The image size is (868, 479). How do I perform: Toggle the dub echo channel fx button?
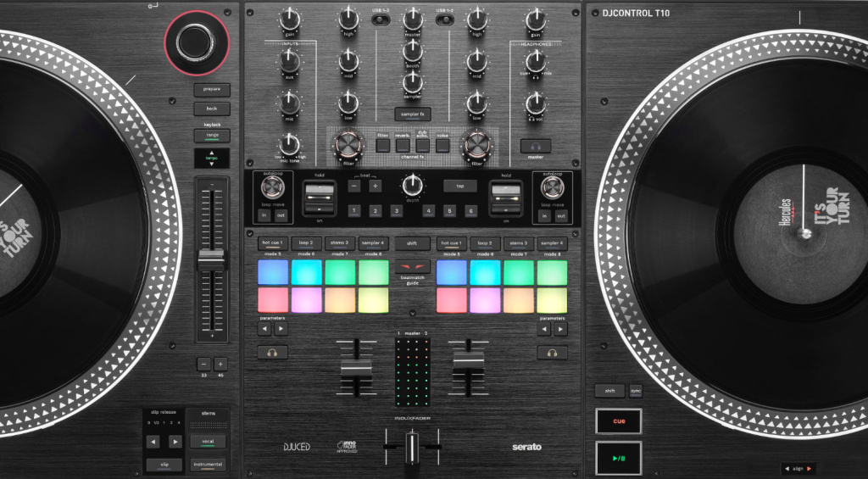pos(422,146)
